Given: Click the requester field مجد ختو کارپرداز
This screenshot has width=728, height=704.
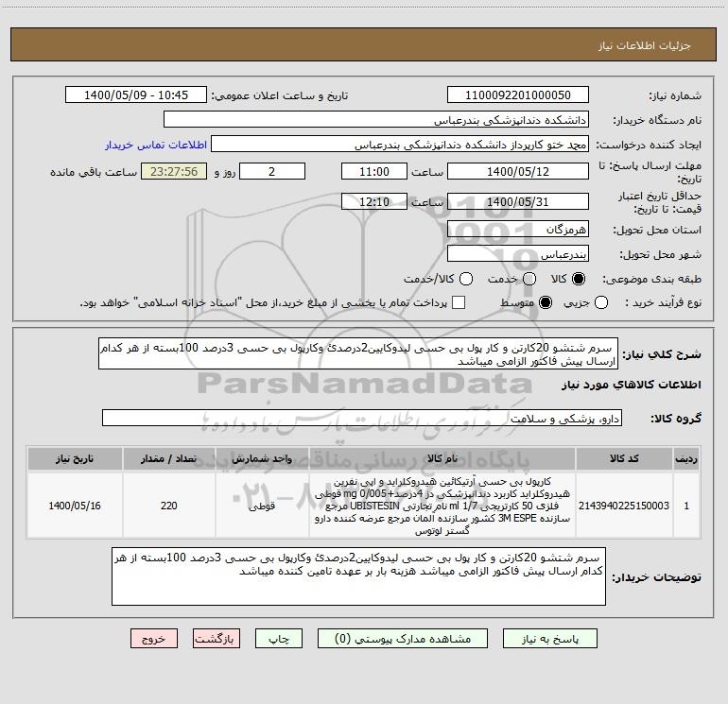Looking at the screenshot, I should (400, 145).
